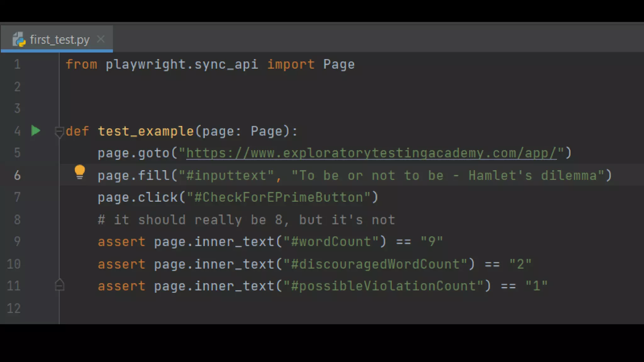
Task: Click the import keyword on line 1
Action: 291,64
